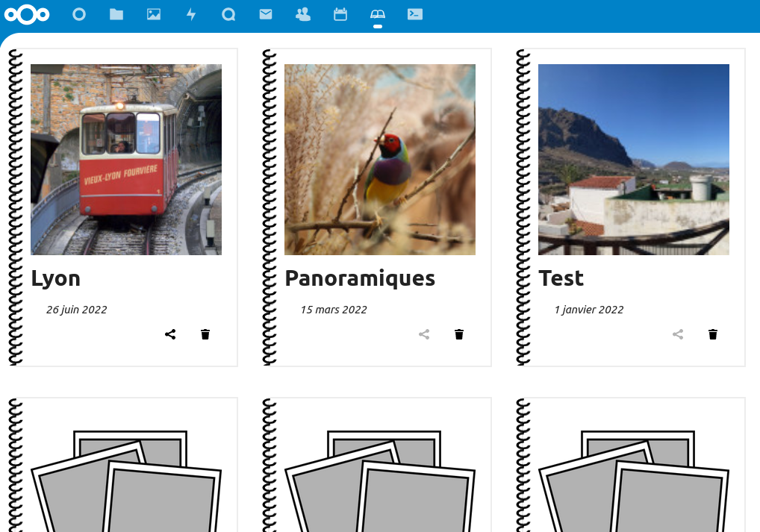Open the terminal console app icon
This screenshot has width=760, height=532.
tap(415, 14)
